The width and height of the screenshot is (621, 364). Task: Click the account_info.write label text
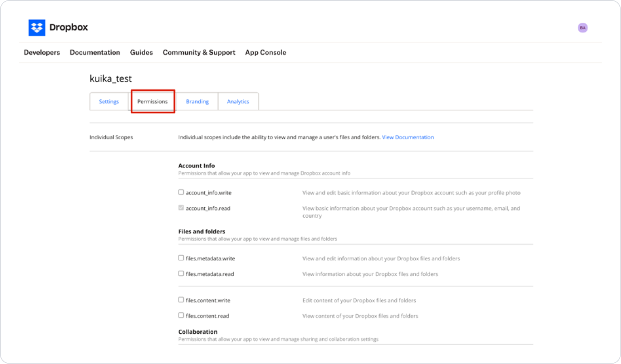(208, 193)
